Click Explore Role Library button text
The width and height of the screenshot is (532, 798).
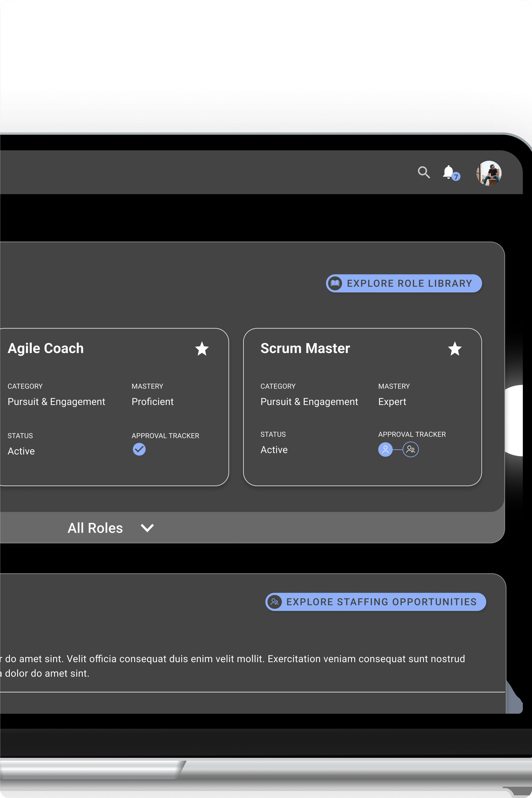coord(409,283)
